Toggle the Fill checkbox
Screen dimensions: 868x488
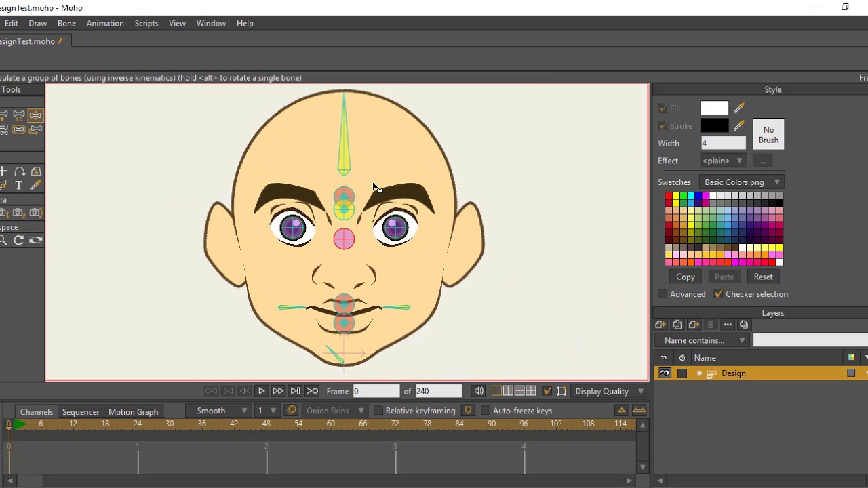click(663, 108)
